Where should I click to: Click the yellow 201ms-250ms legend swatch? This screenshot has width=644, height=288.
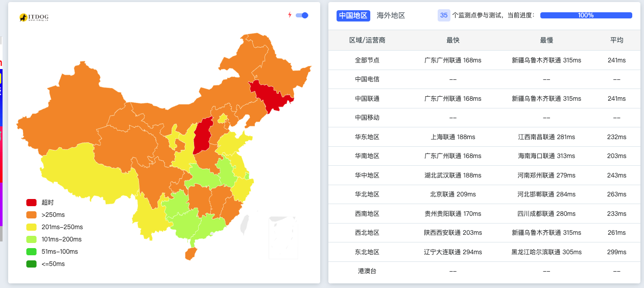tap(32, 227)
